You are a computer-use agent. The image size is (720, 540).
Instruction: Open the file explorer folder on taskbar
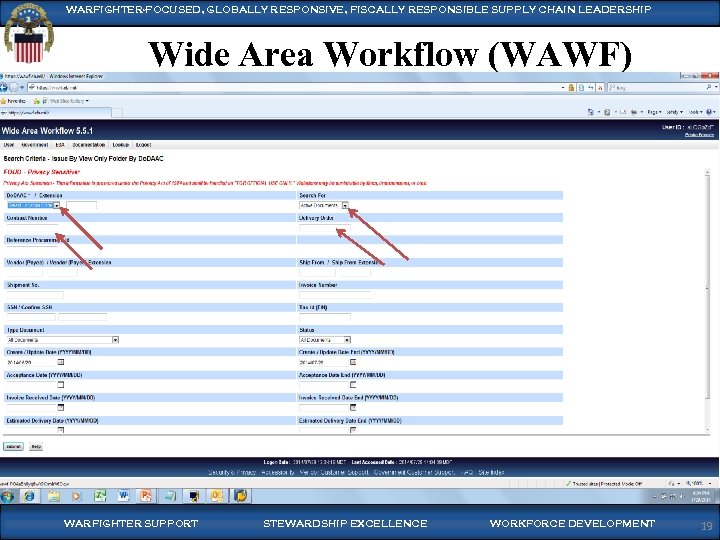(54, 496)
